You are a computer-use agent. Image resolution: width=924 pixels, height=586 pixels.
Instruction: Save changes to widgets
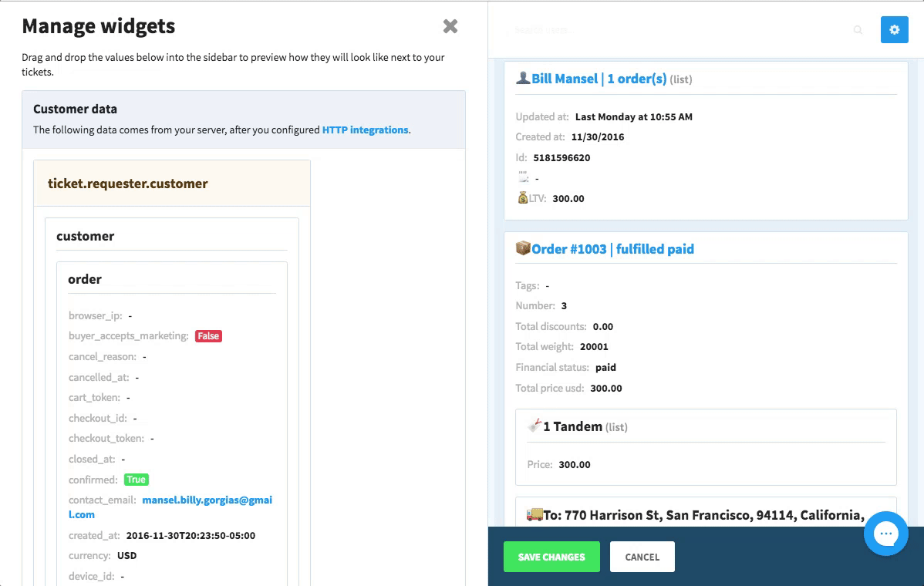coord(551,557)
